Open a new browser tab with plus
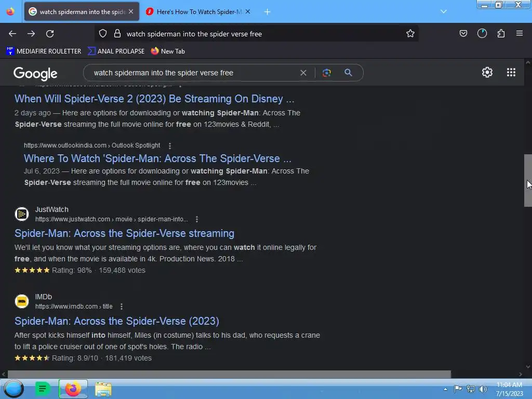The height and width of the screenshot is (399, 532). (x=268, y=12)
